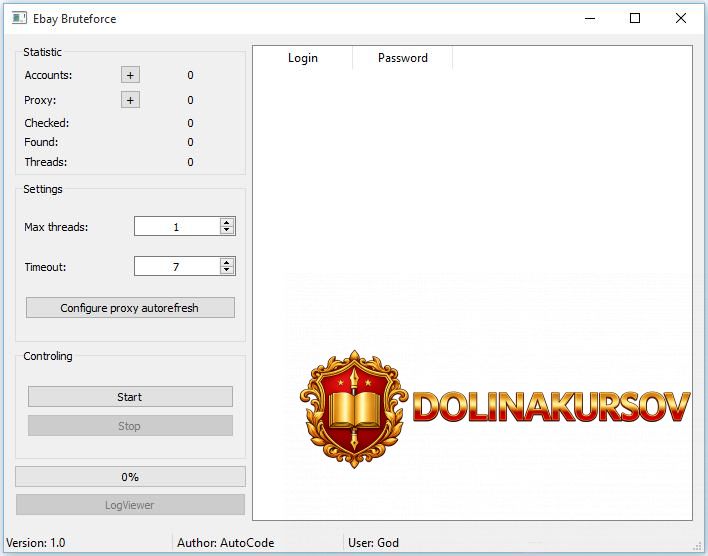The image size is (708, 556).
Task: Click the plus button next to Accounts
Action: pyautogui.click(x=130, y=75)
